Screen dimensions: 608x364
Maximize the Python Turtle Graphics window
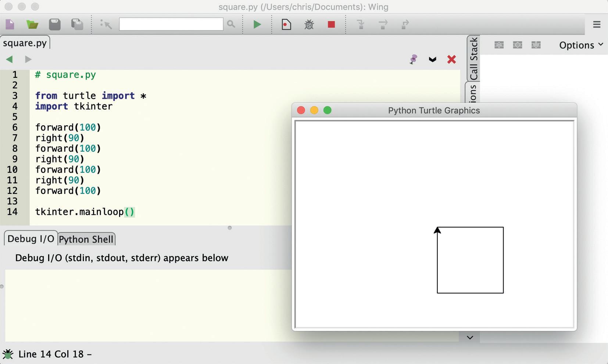pos(327,110)
